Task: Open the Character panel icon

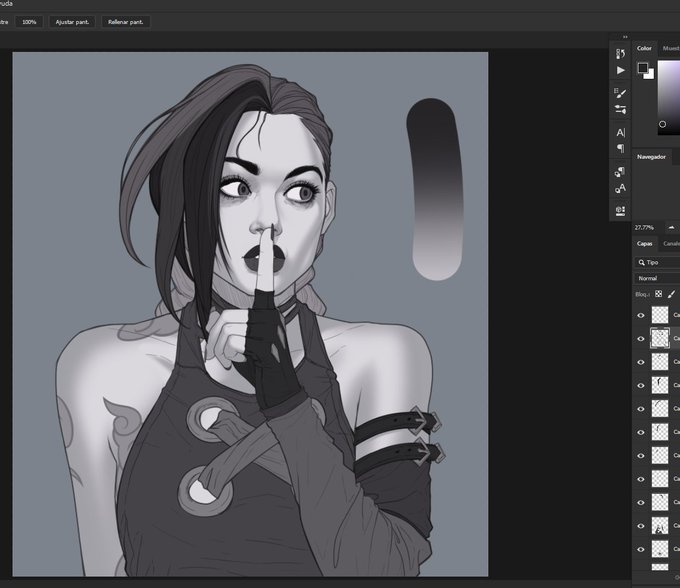Action: coord(621,132)
